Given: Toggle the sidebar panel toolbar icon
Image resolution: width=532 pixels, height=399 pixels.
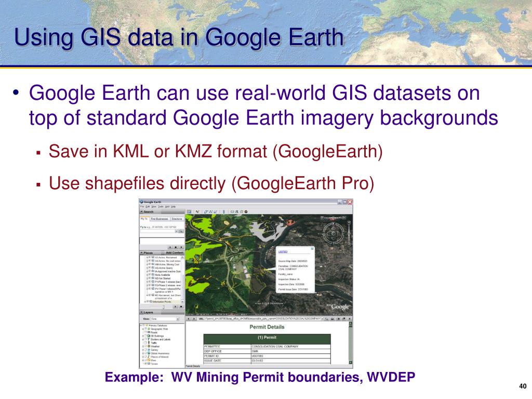Looking at the screenshot, I should (x=189, y=212).
